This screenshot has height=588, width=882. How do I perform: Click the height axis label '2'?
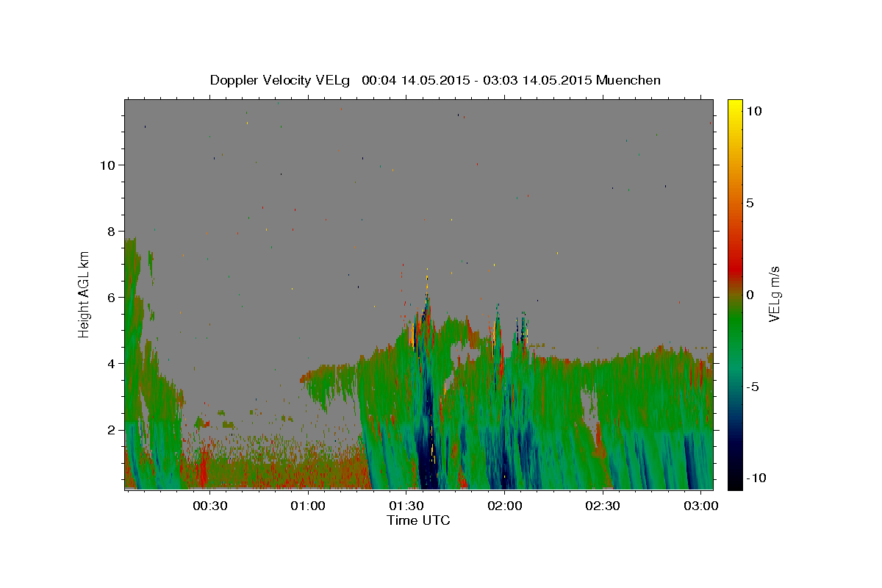click(112, 430)
